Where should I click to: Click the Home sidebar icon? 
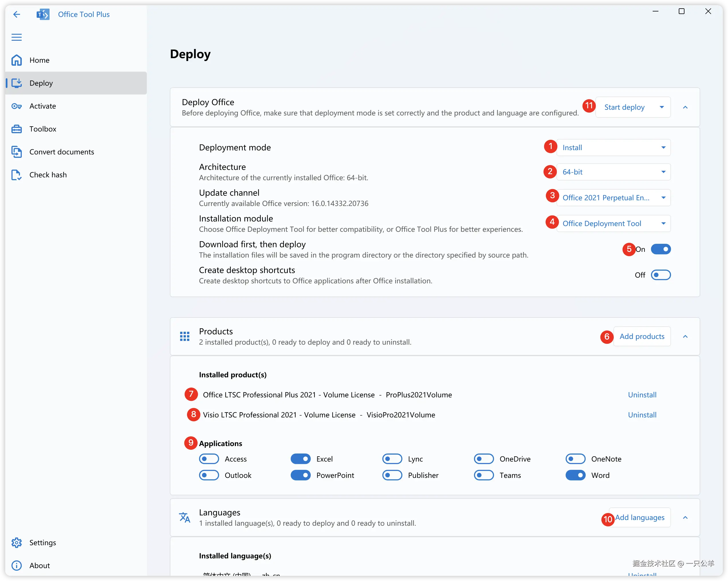pyautogui.click(x=17, y=60)
